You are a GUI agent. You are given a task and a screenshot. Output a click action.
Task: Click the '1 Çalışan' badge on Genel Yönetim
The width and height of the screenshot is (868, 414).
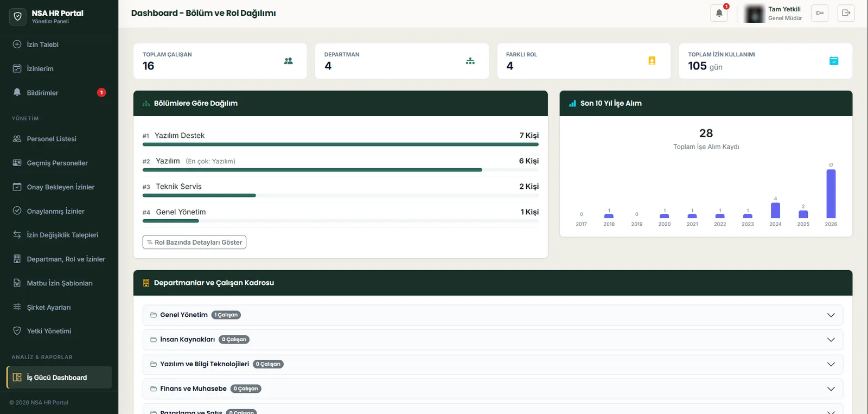click(226, 315)
